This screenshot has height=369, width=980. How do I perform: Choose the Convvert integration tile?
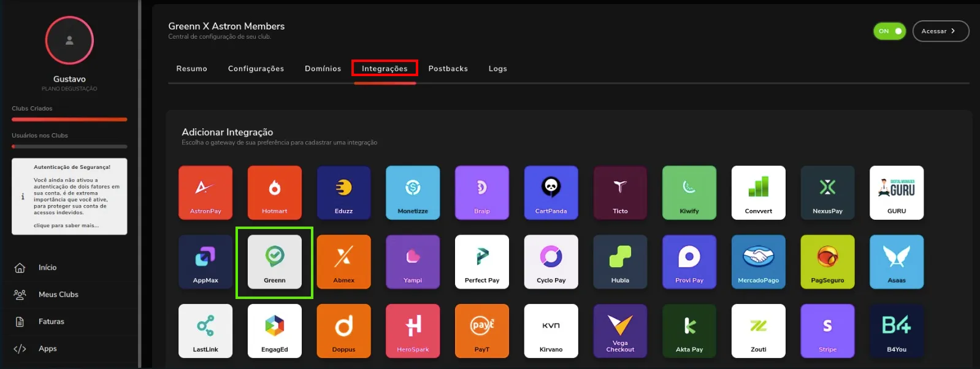(x=759, y=193)
